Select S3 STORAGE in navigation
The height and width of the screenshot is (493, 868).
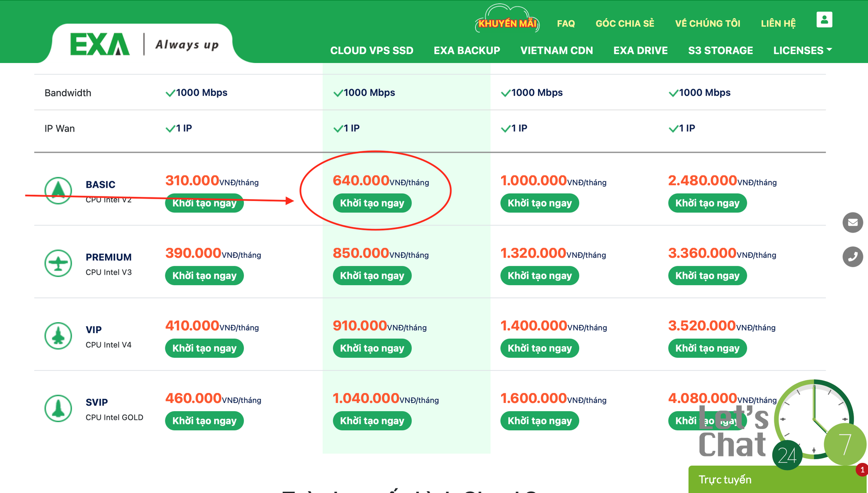click(720, 50)
